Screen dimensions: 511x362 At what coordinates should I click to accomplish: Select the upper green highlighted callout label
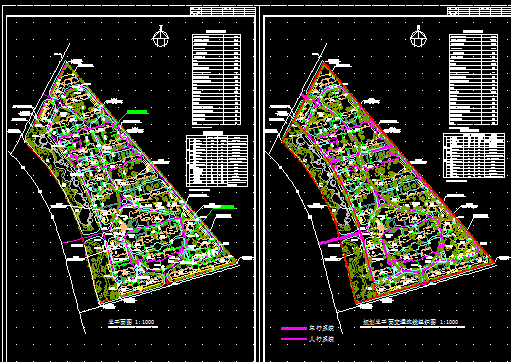coord(137,112)
